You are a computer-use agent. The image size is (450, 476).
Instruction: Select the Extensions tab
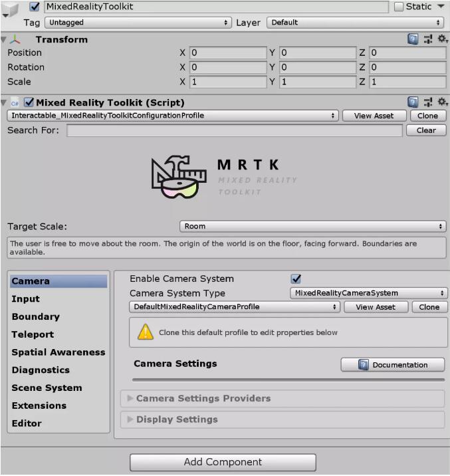pyautogui.click(x=58, y=406)
